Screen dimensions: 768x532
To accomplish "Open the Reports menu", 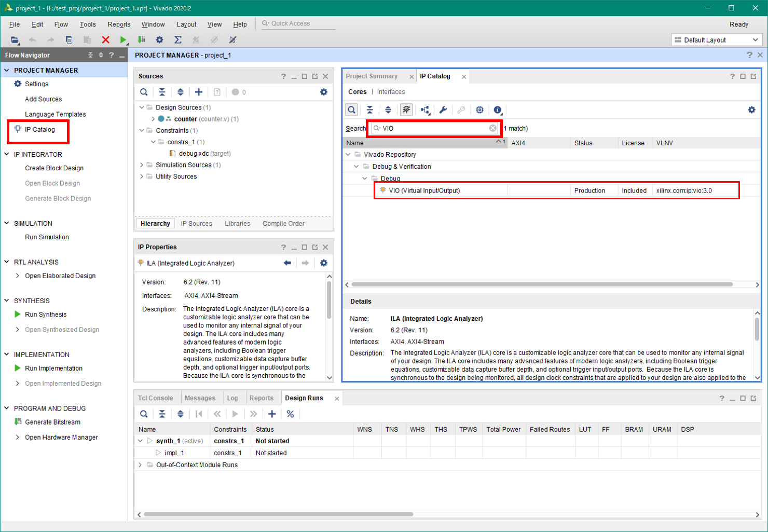I will (x=119, y=24).
